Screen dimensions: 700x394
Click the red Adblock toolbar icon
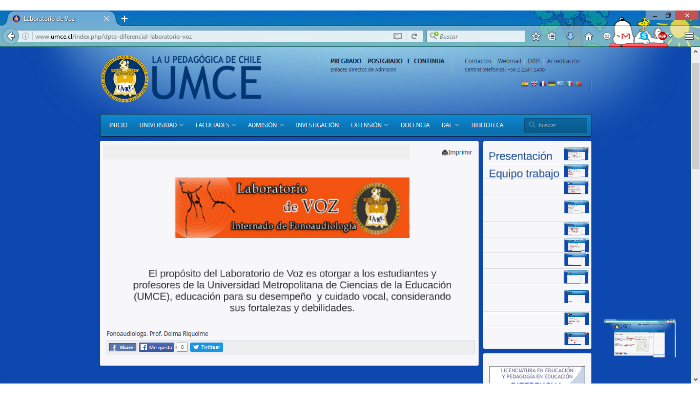662,36
